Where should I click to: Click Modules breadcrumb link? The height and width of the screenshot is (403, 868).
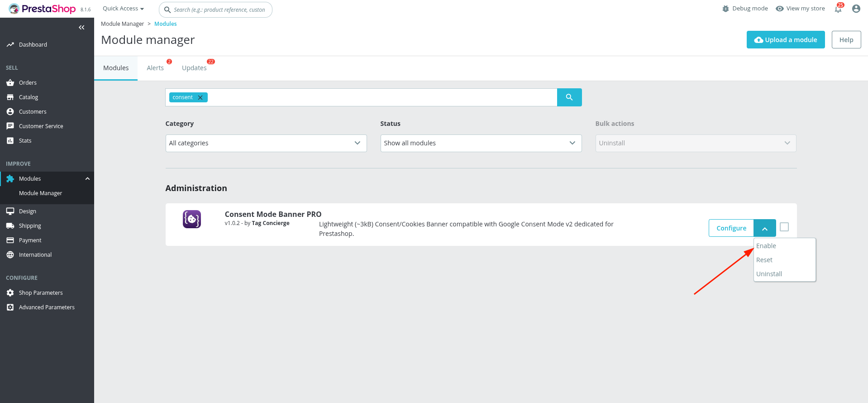(166, 24)
